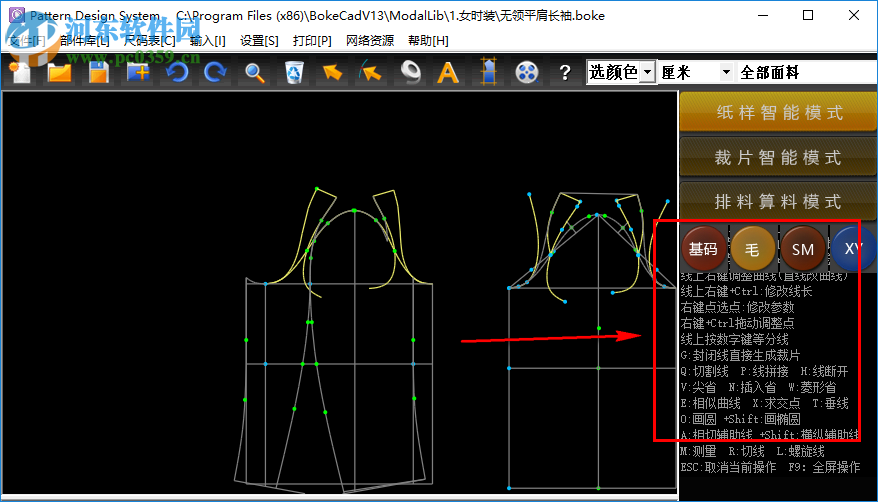
Task: Maximize the Pattern Design System window
Action: 807,15
